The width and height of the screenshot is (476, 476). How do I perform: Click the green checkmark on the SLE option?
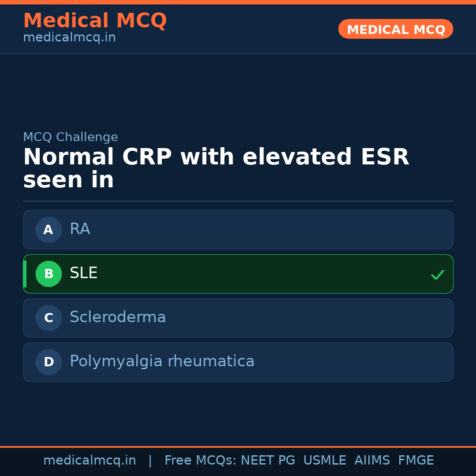click(437, 275)
